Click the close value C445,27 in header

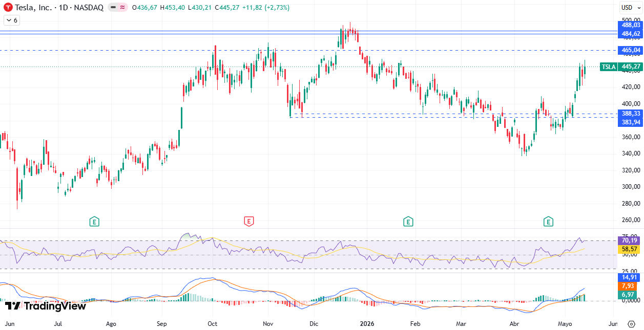point(227,8)
